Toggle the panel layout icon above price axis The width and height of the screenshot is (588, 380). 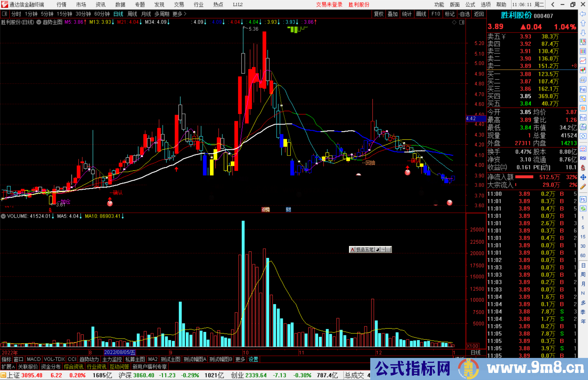point(462,22)
